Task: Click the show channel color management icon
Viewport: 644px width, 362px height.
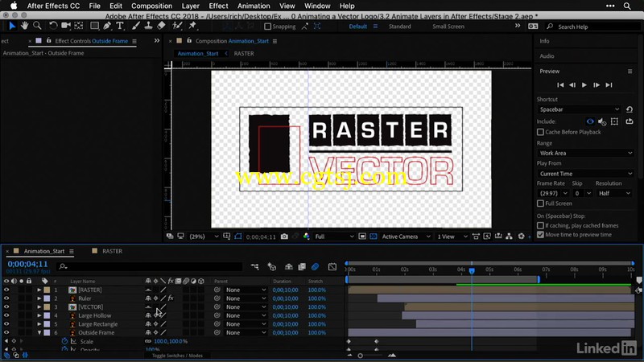Action: pyautogui.click(x=307, y=237)
